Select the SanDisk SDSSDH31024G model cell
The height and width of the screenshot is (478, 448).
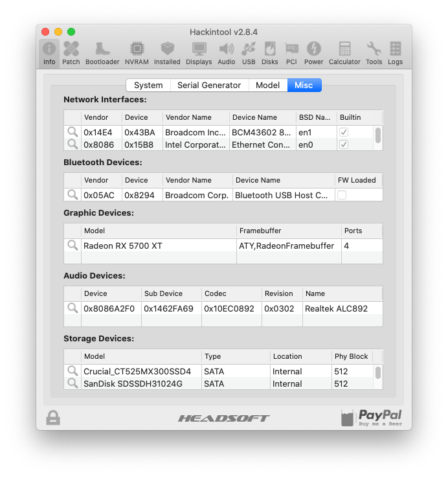coord(141,383)
